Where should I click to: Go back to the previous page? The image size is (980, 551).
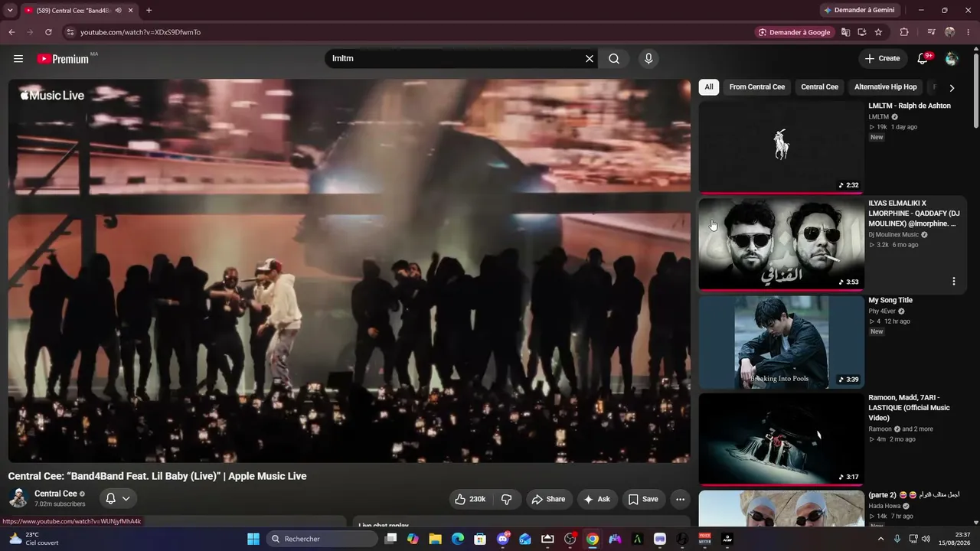point(11,32)
